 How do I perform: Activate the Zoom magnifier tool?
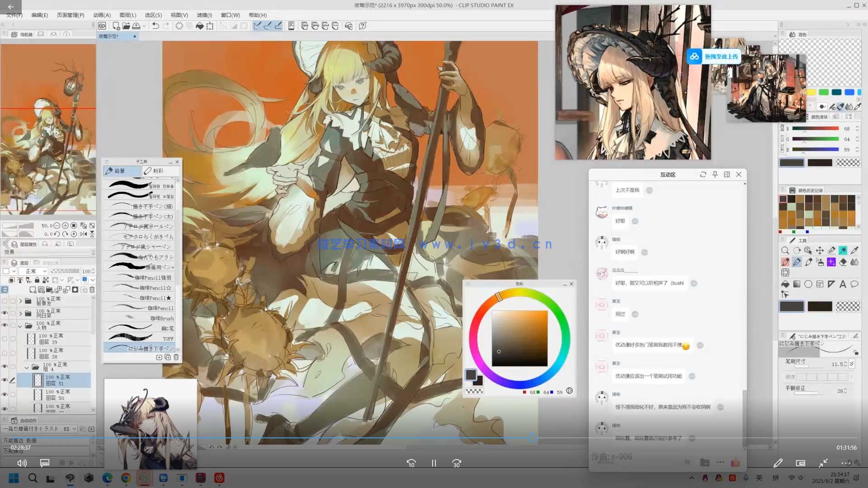[x=785, y=250]
